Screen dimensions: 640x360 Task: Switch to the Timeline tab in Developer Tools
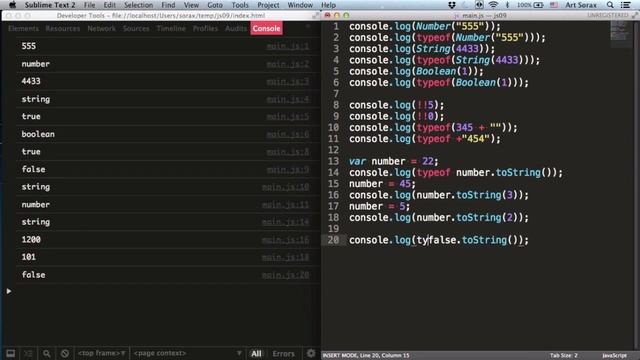click(171, 29)
